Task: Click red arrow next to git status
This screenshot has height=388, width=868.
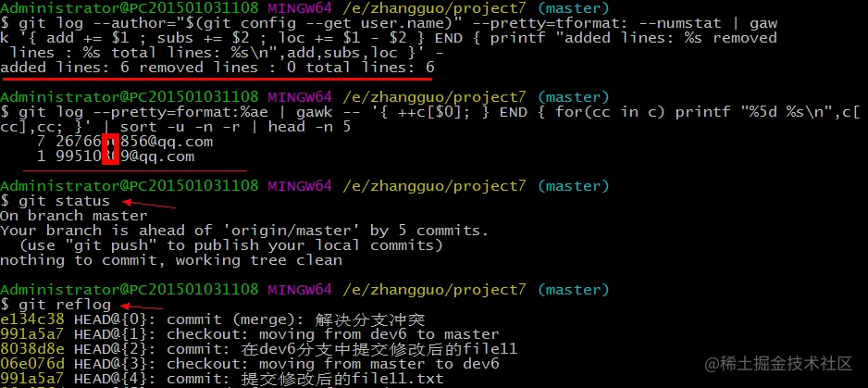Action: coord(148,205)
